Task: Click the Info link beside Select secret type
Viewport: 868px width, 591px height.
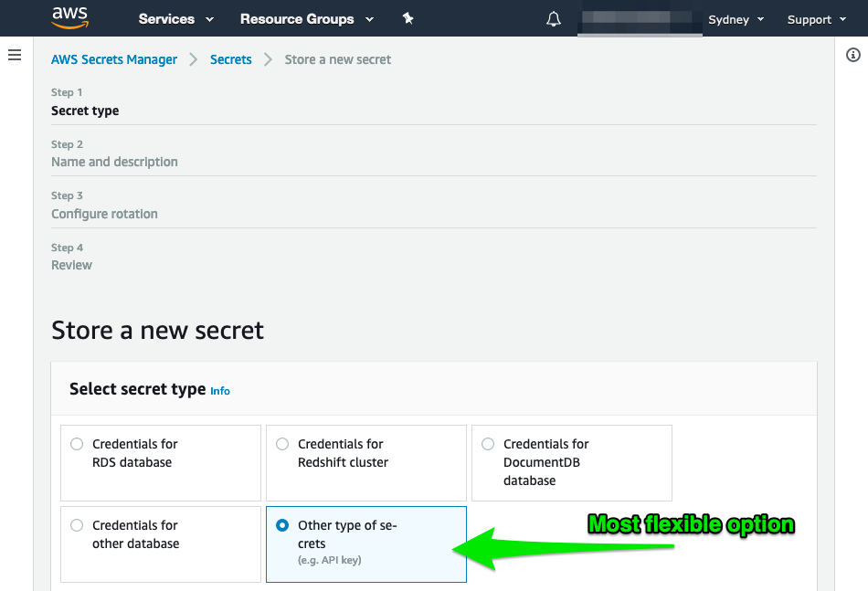Action: coord(220,391)
